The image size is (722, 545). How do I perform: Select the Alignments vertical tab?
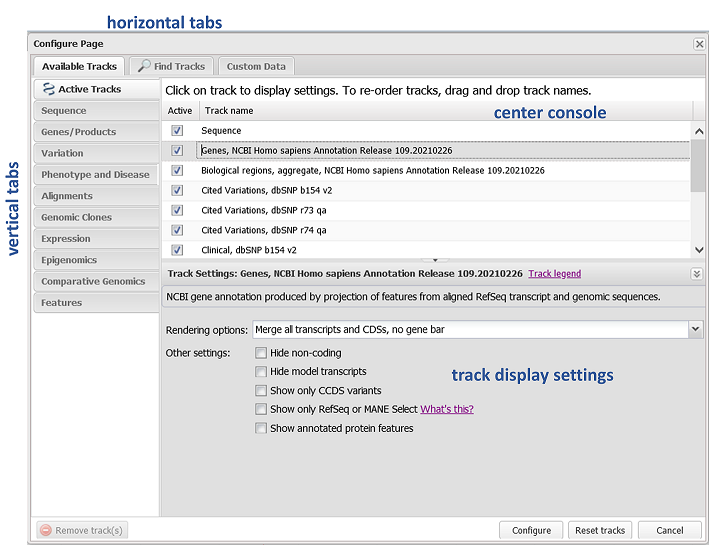[96, 196]
